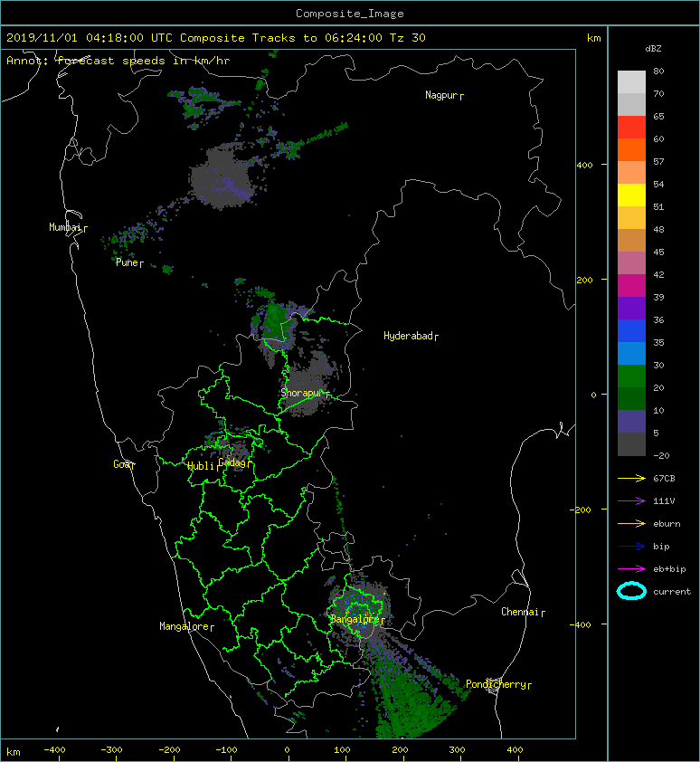The height and width of the screenshot is (762, 700).
Task: Click the dBZ heading above the scale
Action: tap(653, 49)
